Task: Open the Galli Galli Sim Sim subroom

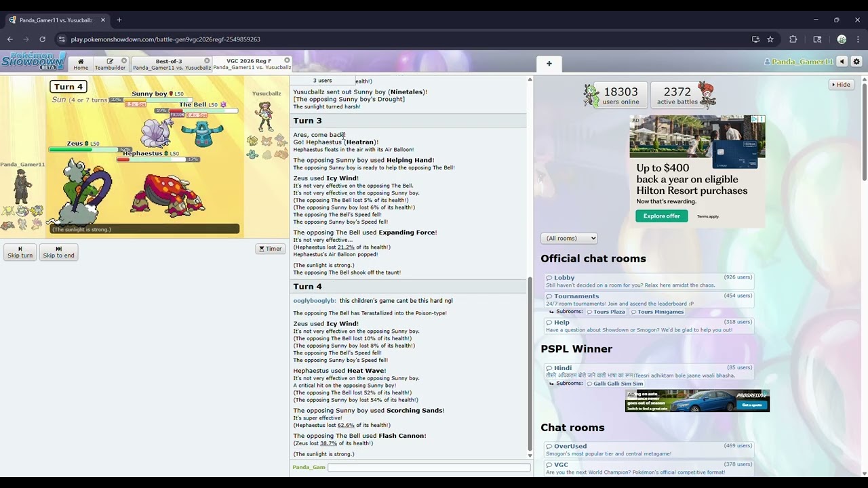Action: pyautogui.click(x=615, y=384)
